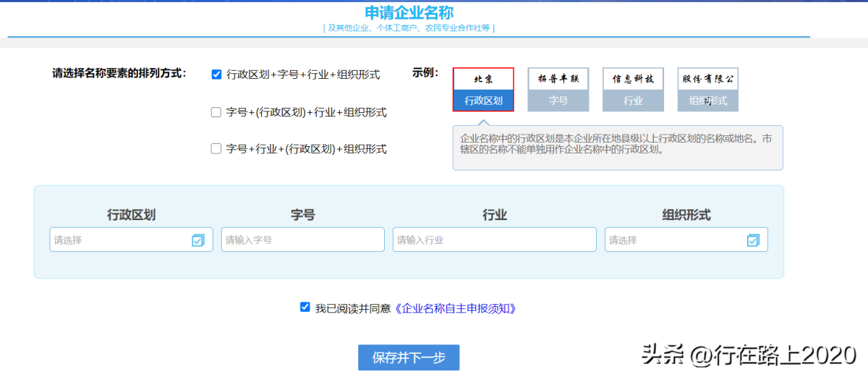Image resolution: width=868 pixels, height=377 pixels.
Task: Click the 请选择名称要素的排列方式 label
Action: click(119, 73)
